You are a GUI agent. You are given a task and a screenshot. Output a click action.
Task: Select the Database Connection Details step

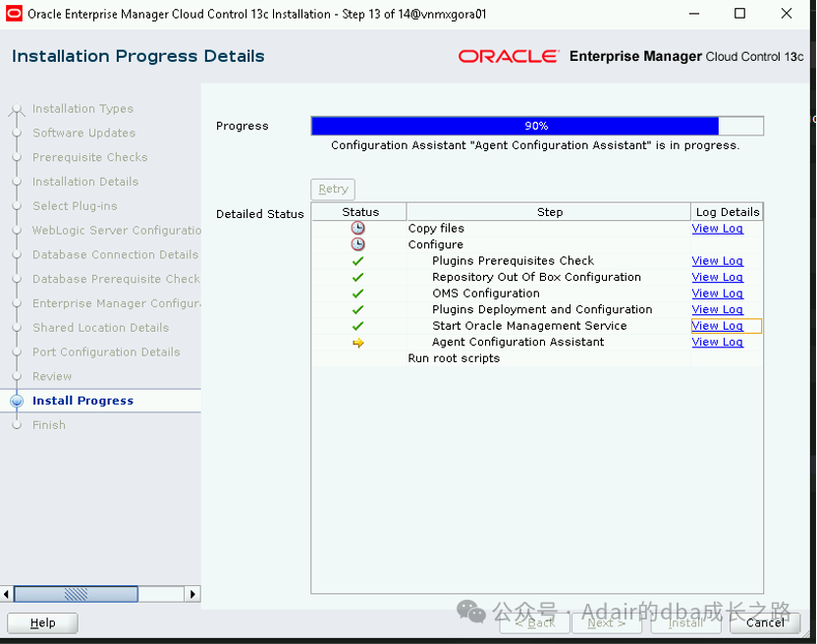[x=115, y=255]
